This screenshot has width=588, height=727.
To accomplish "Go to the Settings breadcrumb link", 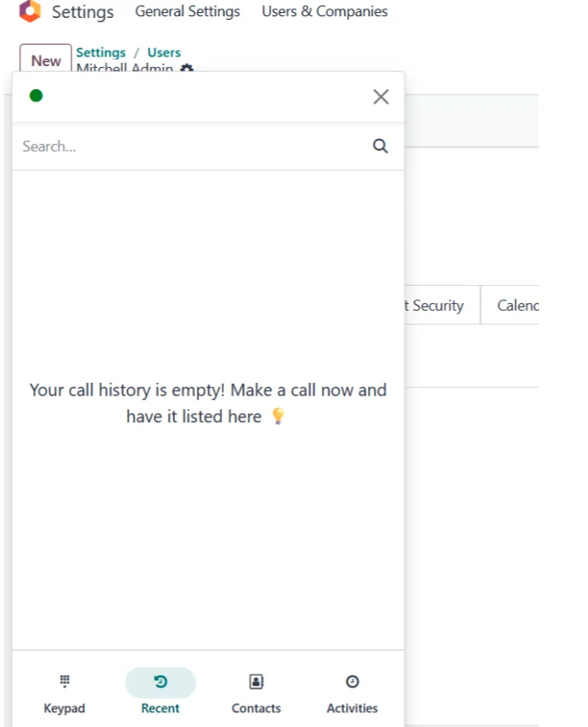I will (100, 52).
